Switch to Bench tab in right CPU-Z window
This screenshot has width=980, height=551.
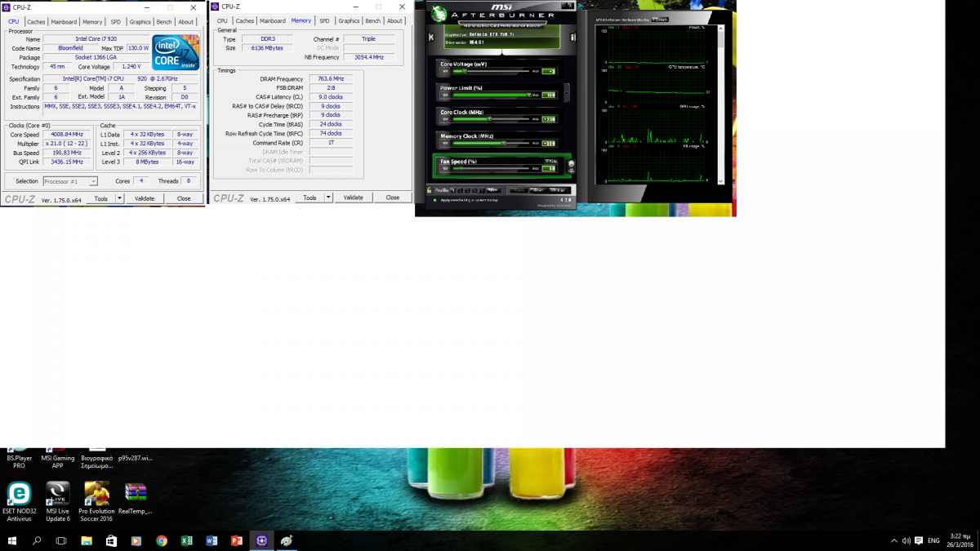coord(372,21)
